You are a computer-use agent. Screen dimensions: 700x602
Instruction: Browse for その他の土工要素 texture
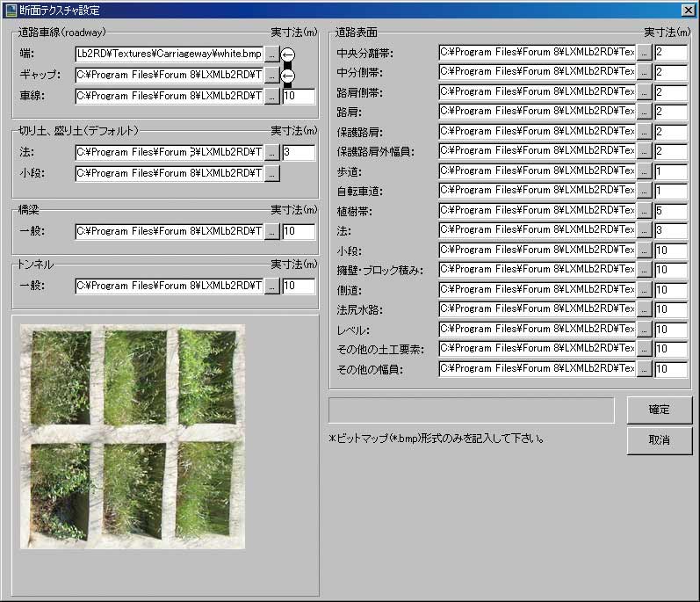(x=644, y=349)
